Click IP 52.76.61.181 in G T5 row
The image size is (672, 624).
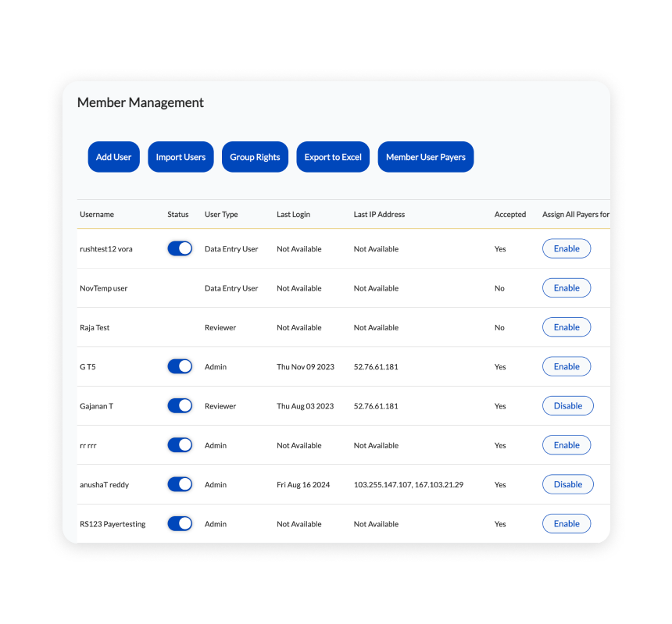pos(376,366)
